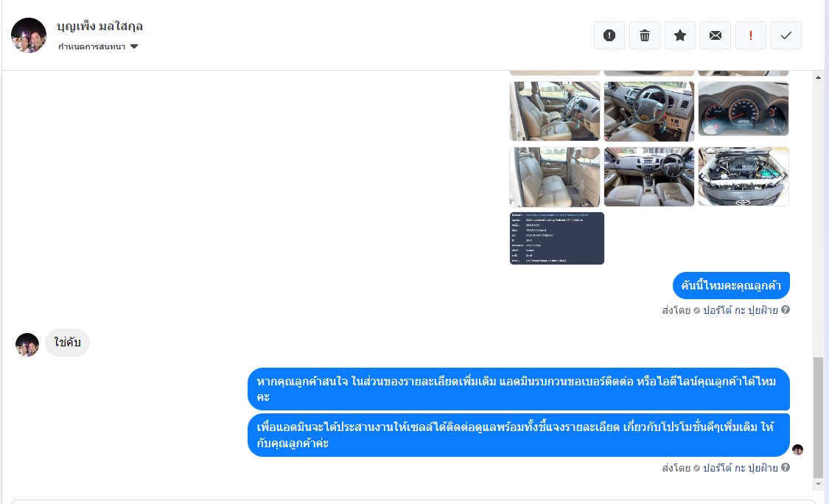The image size is (829, 504).
Task: Flag as priority with red exclamation icon
Action: coord(751,35)
